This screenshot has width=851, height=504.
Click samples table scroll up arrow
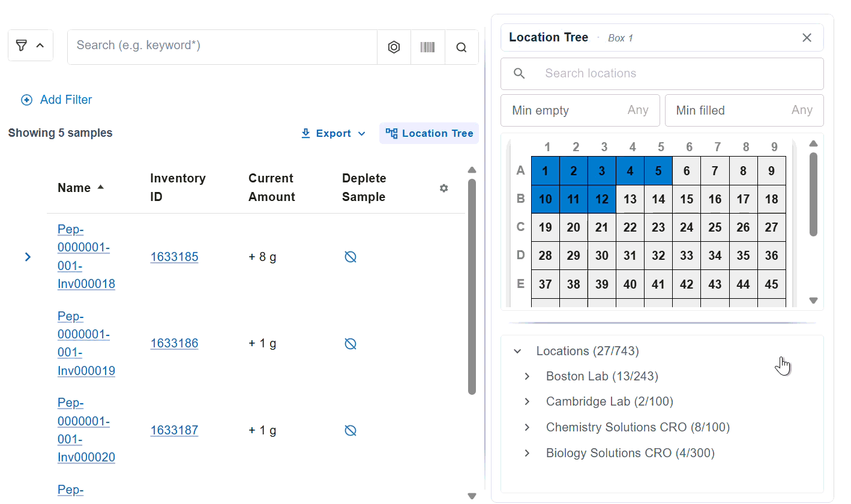click(x=472, y=170)
